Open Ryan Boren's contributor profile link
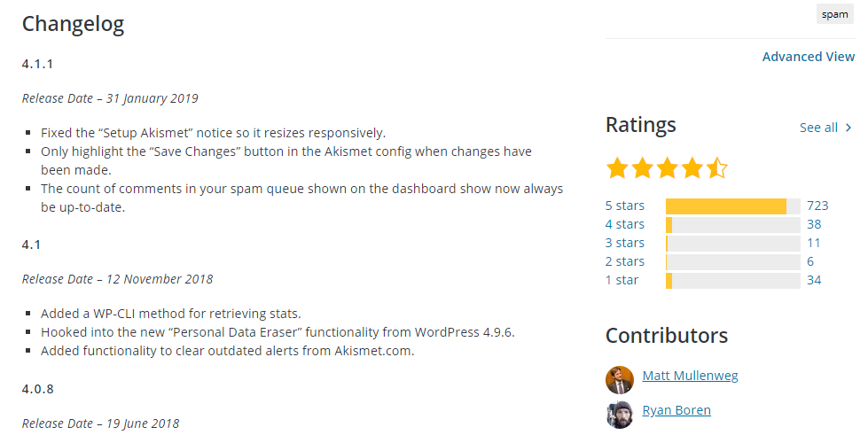The height and width of the screenshot is (435, 868). [676, 410]
